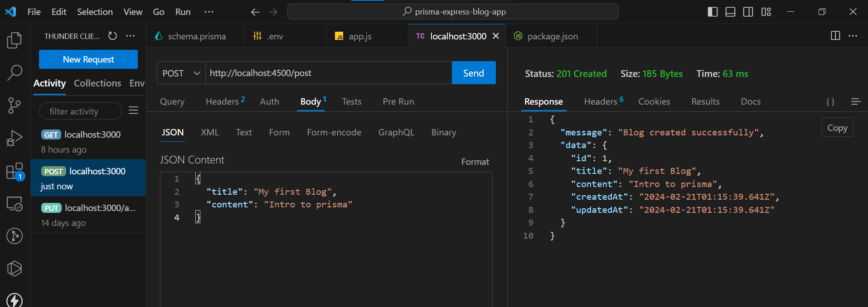Screen dimensions: 868x307
Task: Open the PUT localhost:3000/a... activity entry
Action: [88, 215]
